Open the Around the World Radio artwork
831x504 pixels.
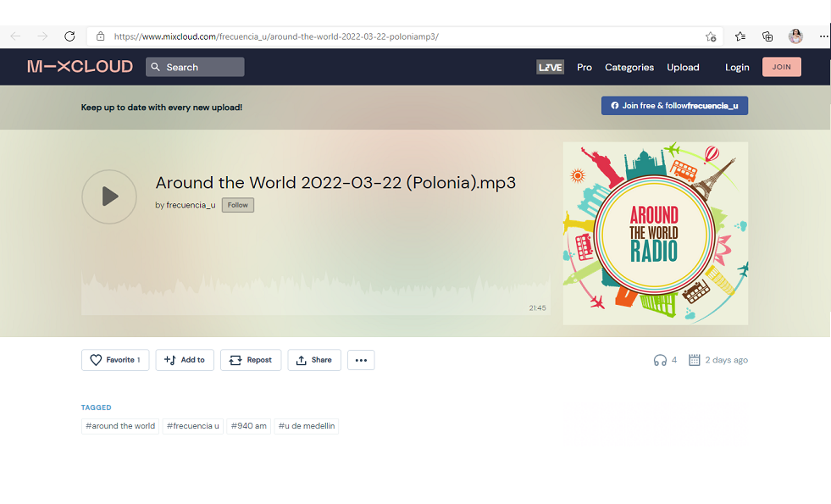(655, 233)
